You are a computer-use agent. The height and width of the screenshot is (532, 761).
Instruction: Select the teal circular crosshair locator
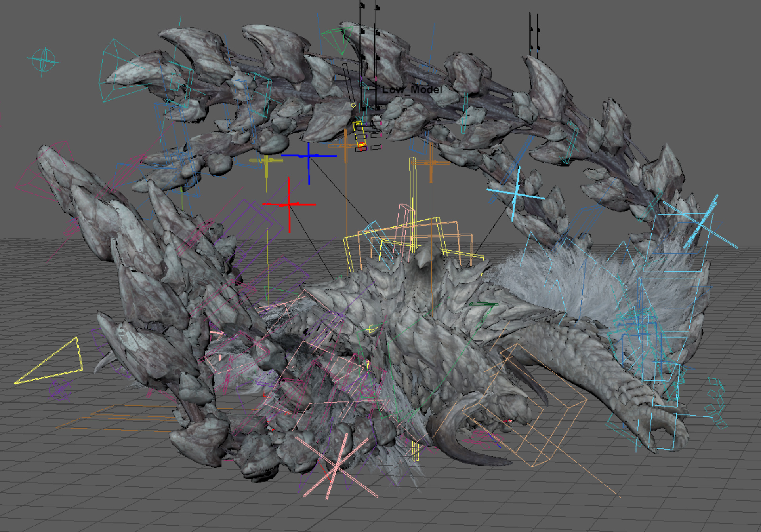pyautogui.click(x=44, y=60)
